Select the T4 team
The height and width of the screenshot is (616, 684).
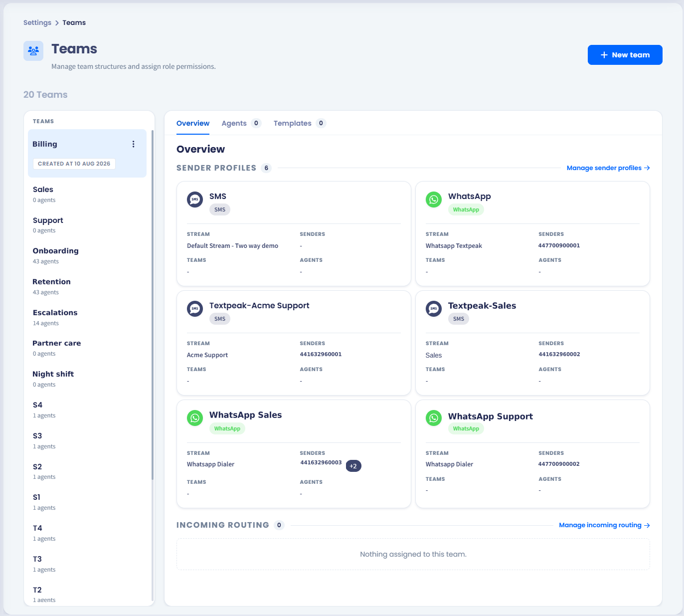click(x=87, y=533)
